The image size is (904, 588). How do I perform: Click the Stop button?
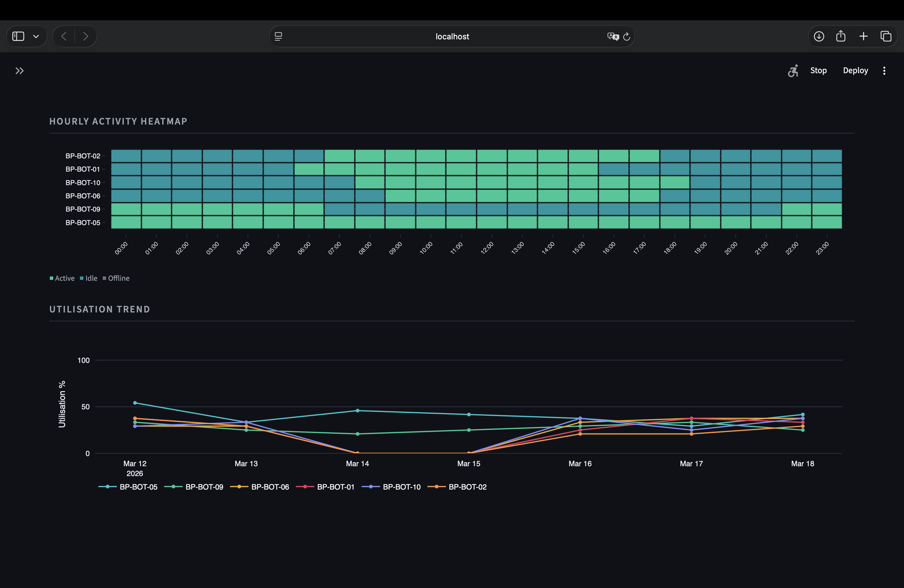pyautogui.click(x=819, y=71)
